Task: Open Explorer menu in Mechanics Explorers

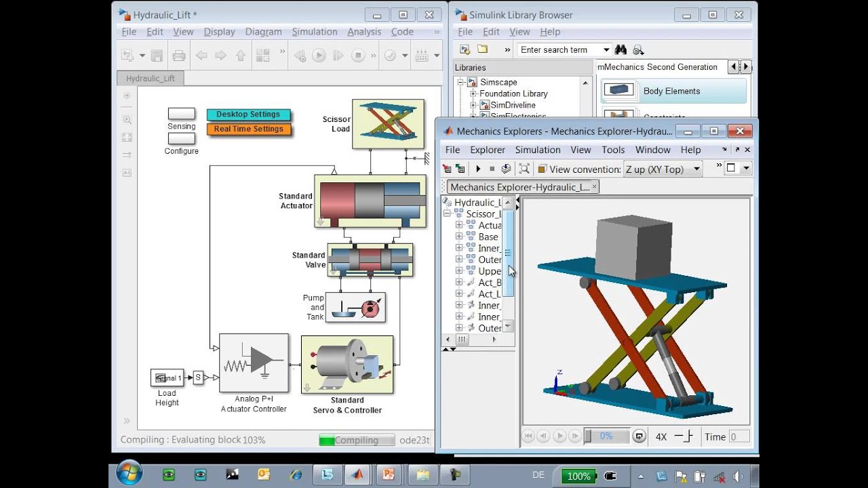Action: 488,150
